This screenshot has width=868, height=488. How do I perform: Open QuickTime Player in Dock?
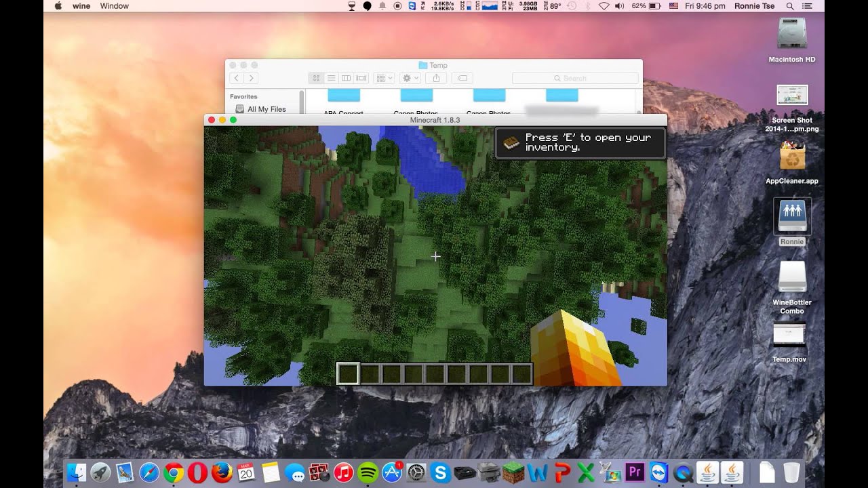click(684, 472)
